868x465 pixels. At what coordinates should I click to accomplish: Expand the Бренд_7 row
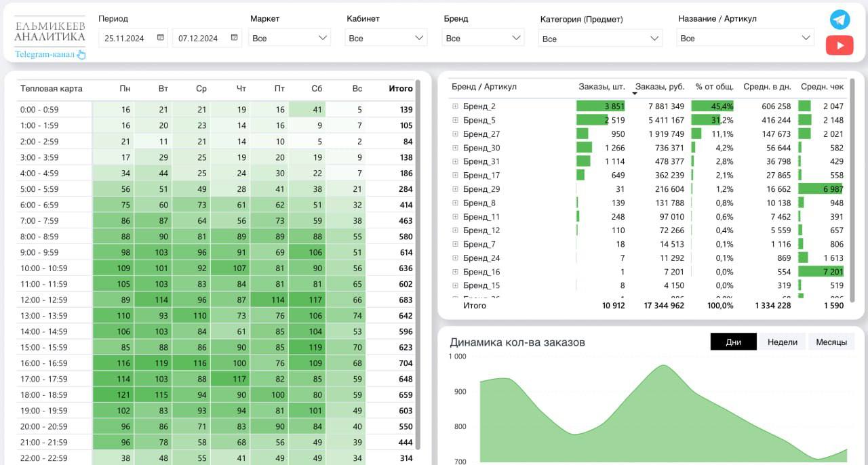coord(456,244)
